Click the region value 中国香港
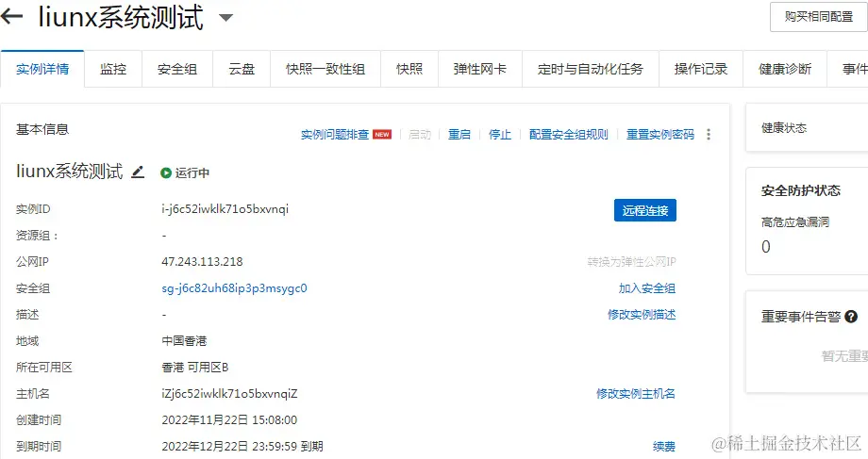 pyautogui.click(x=184, y=340)
